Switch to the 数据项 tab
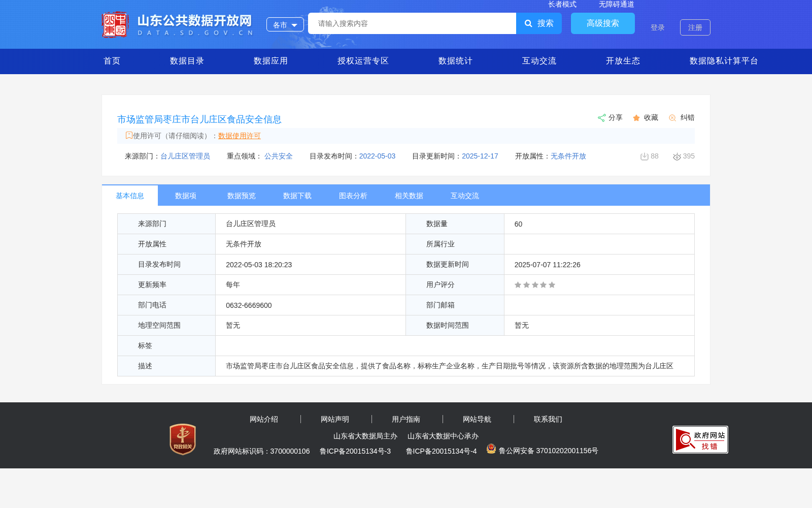Image resolution: width=812 pixels, height=508 pixels. pyautogui.click(x=186, y=196)
